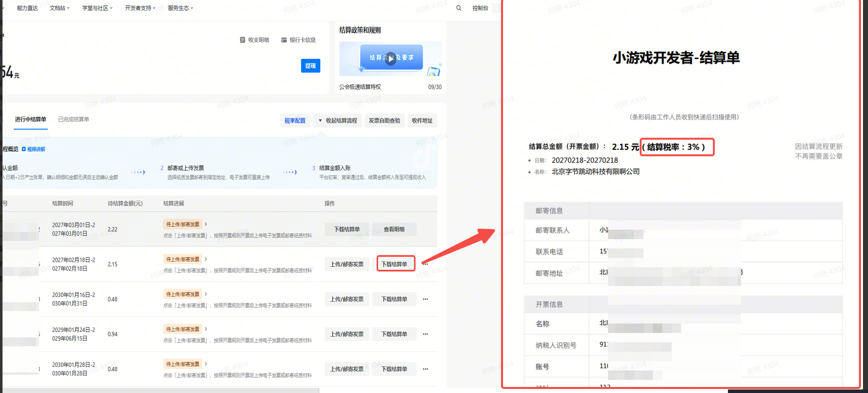Image resolution: width=868 pixels, height=393 pixels.
Task: Switch to the 已完成结算单 tab
Action: coord(73,120)
